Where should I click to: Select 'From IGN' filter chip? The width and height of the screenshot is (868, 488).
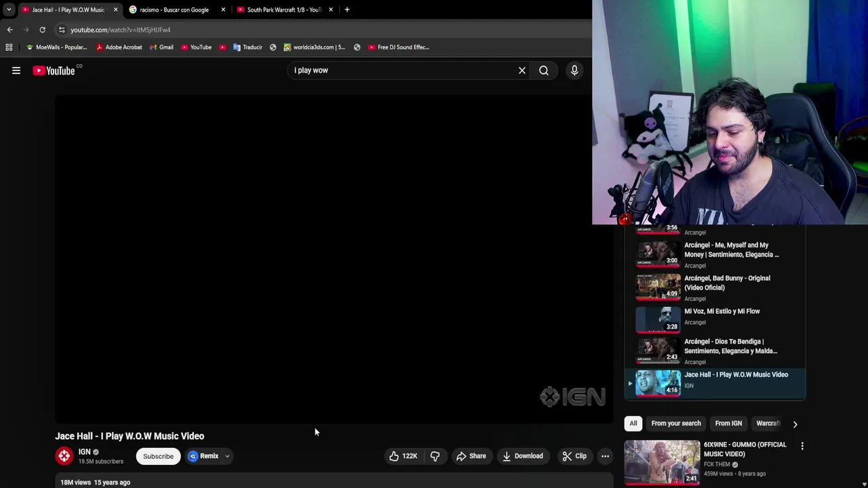[x=728, y=424]
